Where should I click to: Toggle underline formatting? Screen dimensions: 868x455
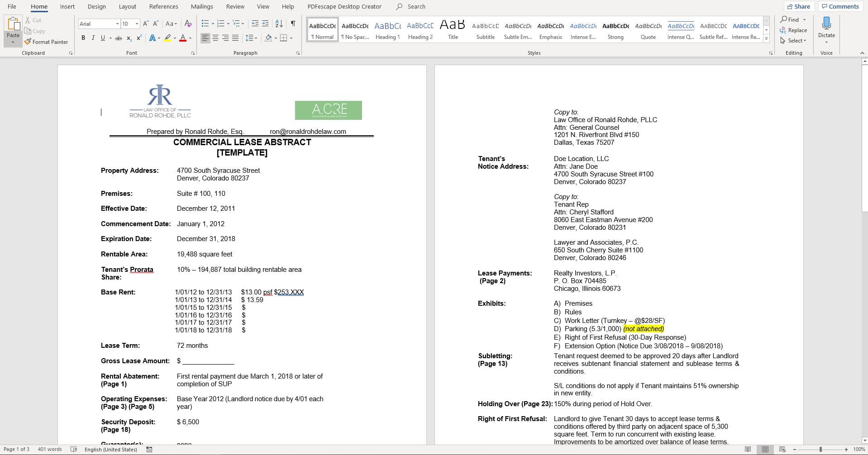tap(103, 38)
